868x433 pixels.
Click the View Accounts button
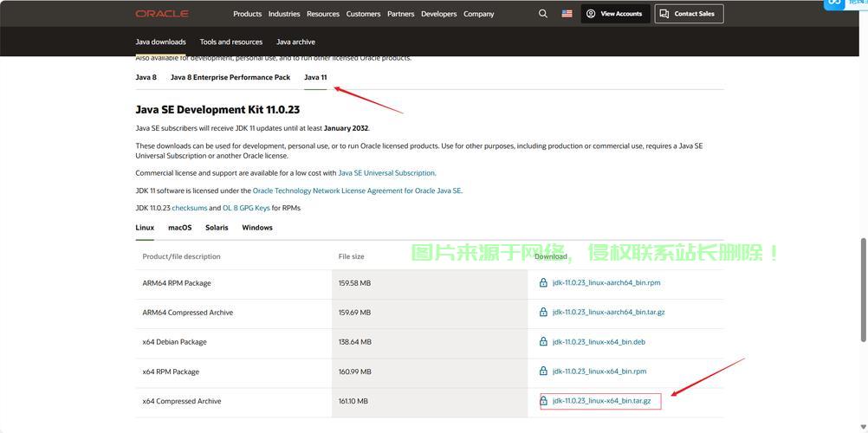(x=616, y=14)
